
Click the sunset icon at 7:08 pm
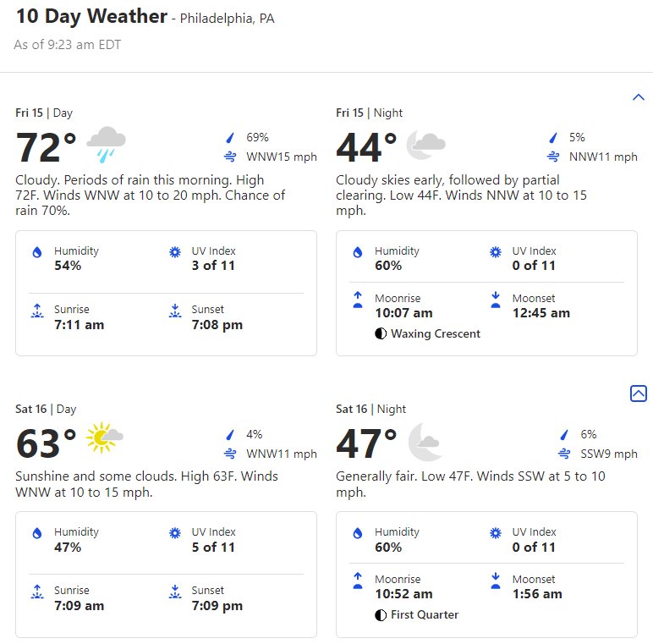pyautogui.click(x=175, y=311)
